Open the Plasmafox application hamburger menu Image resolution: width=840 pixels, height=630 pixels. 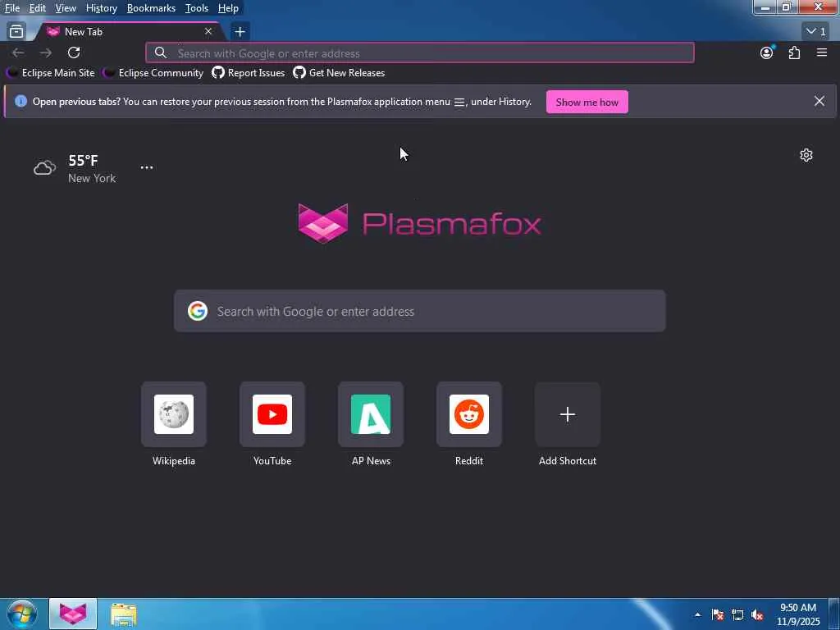(x=822, y=52)
